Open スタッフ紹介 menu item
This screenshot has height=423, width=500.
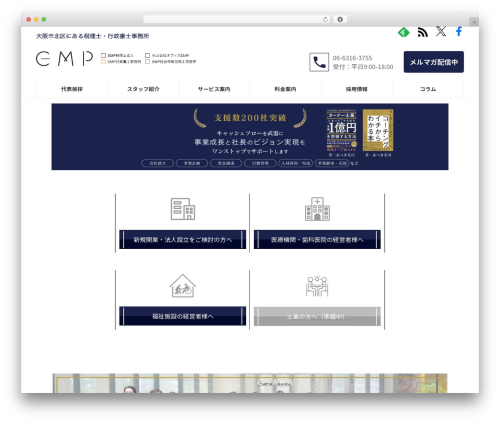143,89
